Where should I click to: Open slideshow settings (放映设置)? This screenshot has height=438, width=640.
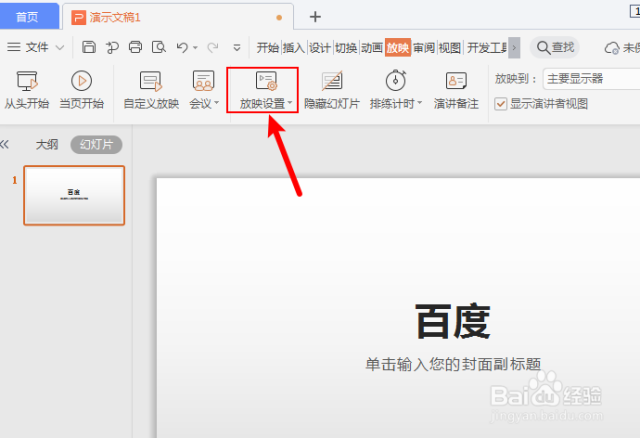click(262, 90)
